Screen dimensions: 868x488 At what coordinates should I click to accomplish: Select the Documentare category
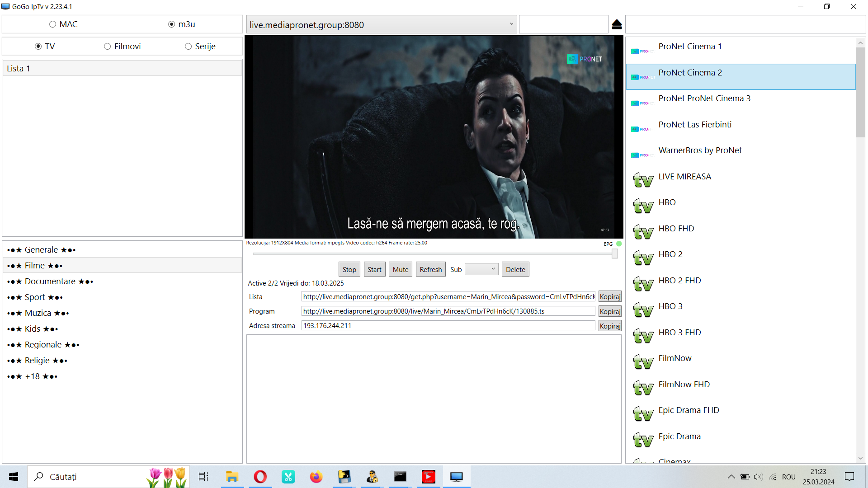point(122,282)
